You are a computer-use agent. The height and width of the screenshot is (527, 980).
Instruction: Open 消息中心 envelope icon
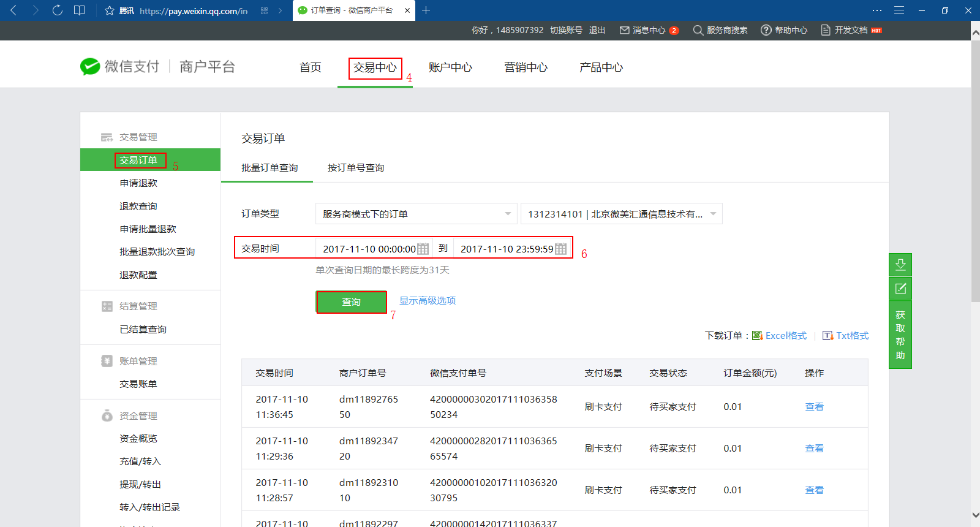tap(625, 30)
